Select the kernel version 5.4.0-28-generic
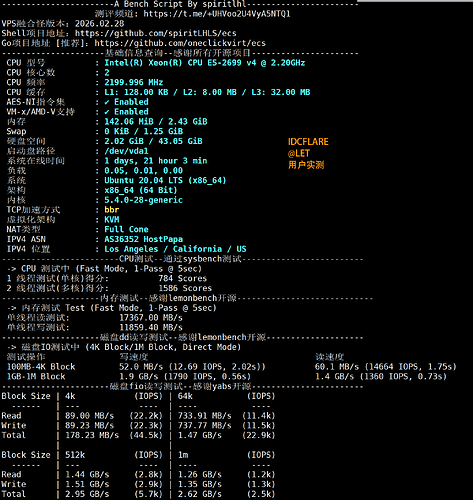 [144, 200]
